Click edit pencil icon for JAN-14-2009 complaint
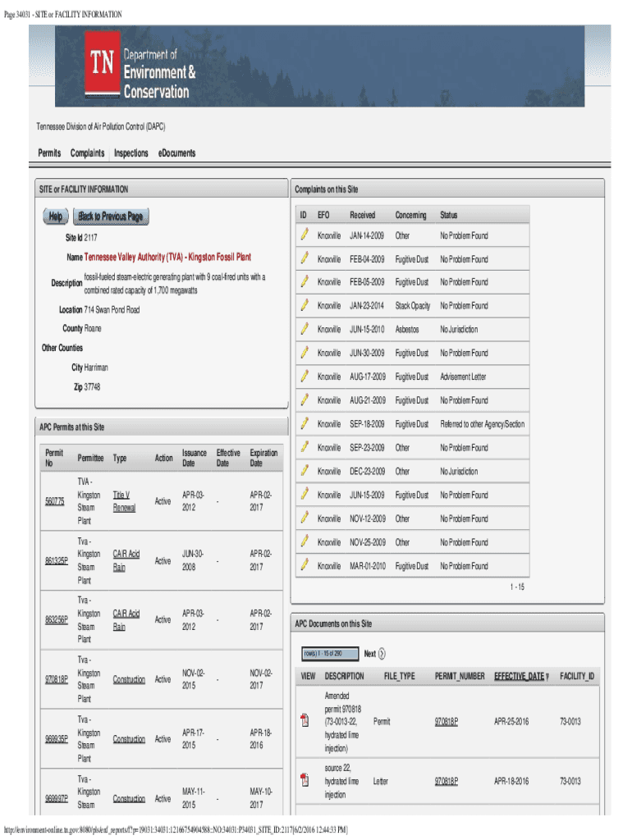The image size is (632, 840). point(304,235)
